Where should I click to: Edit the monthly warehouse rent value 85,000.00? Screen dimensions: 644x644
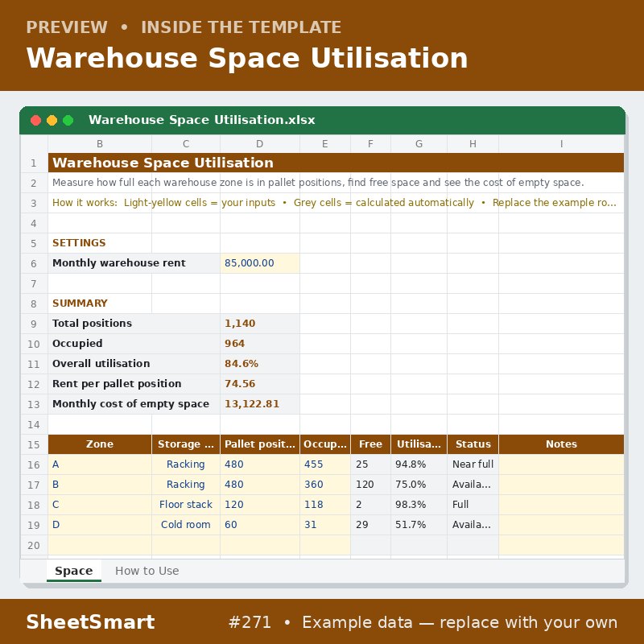click(260, 263)
